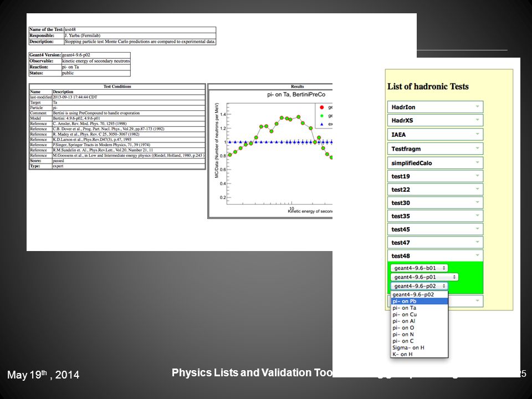Click the 'M.Goossens et al.' reference row
This screenshot has width=532, height=399.
click(128, 155)
